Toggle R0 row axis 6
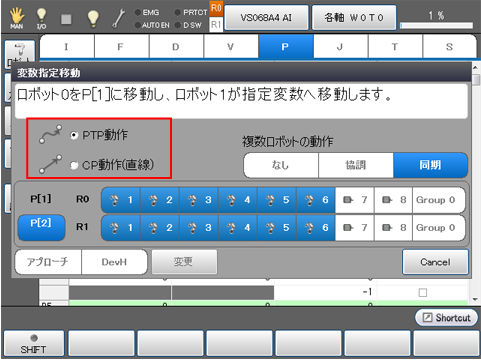 [316, 200]
